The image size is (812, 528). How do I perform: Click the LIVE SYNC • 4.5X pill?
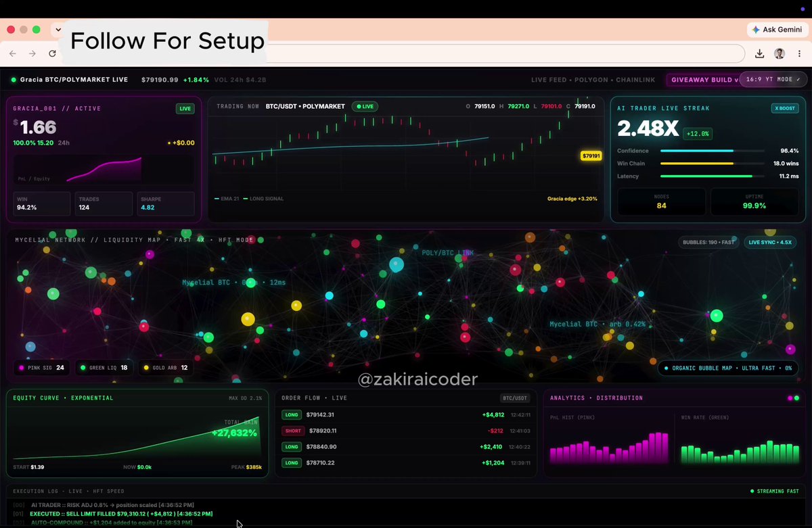pyautogui.click(x=771, y=242)
